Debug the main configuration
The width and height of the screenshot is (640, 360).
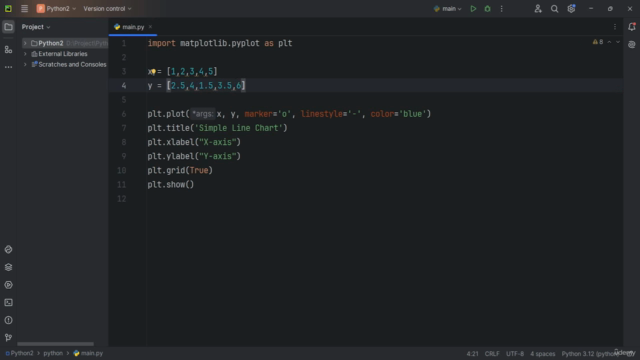tap(487, 9)
